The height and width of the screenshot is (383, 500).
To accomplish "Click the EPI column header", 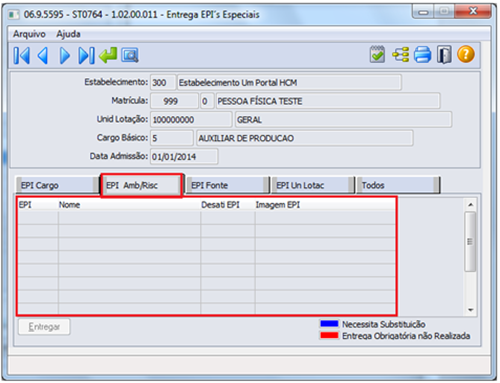I will point(38,205).
